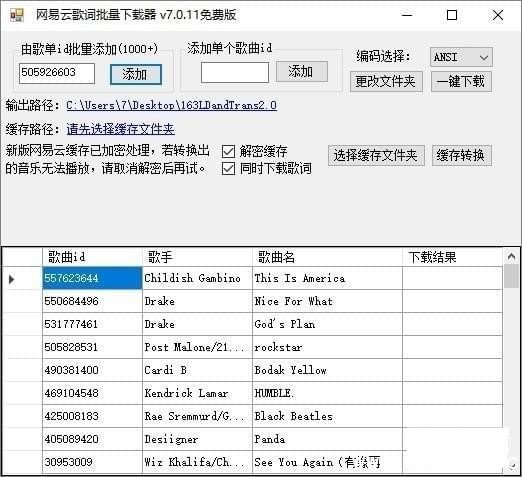Screen dimensions: 522x477
Task: Click the 一键下载 button
Action: (461, 81)
